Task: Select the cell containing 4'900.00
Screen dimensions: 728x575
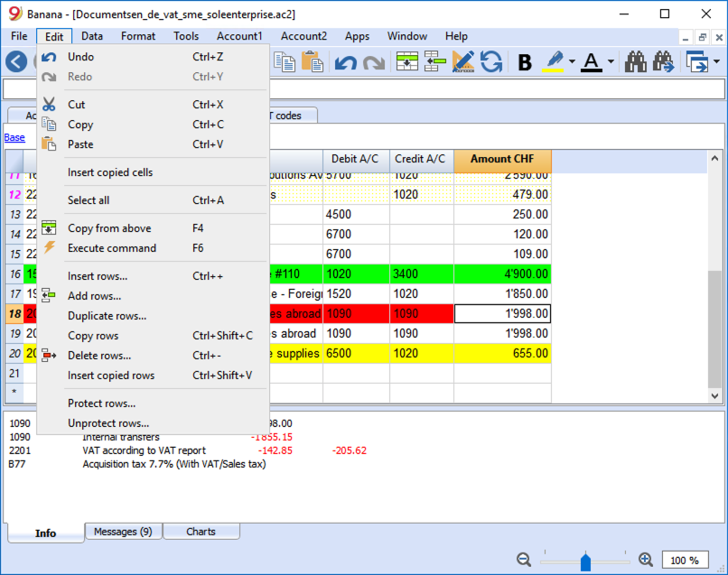Action: click(502, 274)
